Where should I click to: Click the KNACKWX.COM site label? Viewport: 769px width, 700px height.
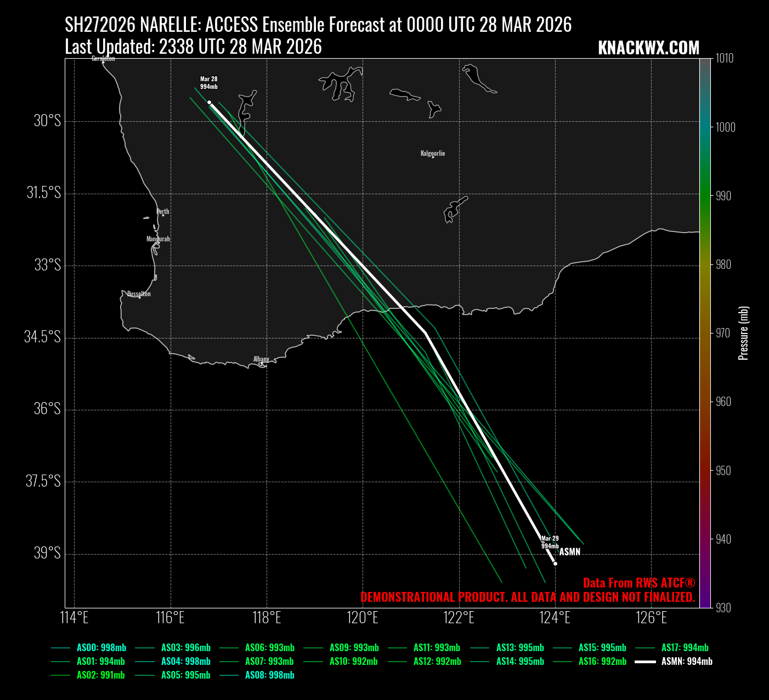648,48
